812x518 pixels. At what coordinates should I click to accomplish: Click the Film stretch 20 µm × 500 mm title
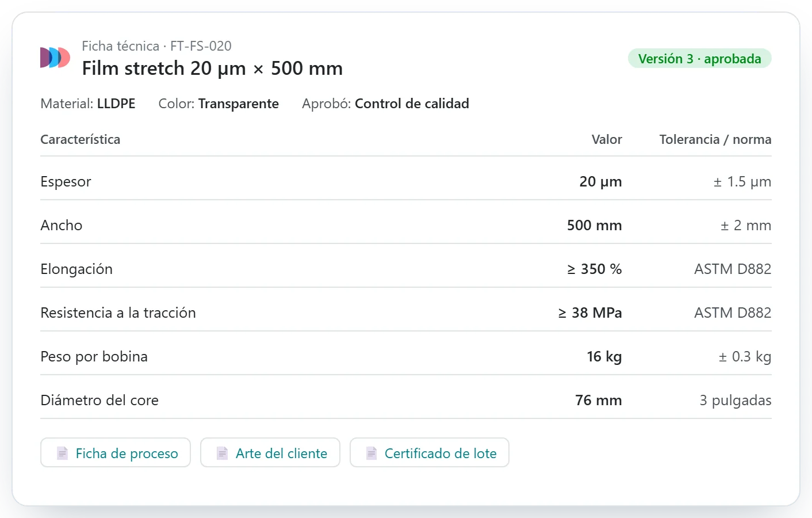click(212, 68)
